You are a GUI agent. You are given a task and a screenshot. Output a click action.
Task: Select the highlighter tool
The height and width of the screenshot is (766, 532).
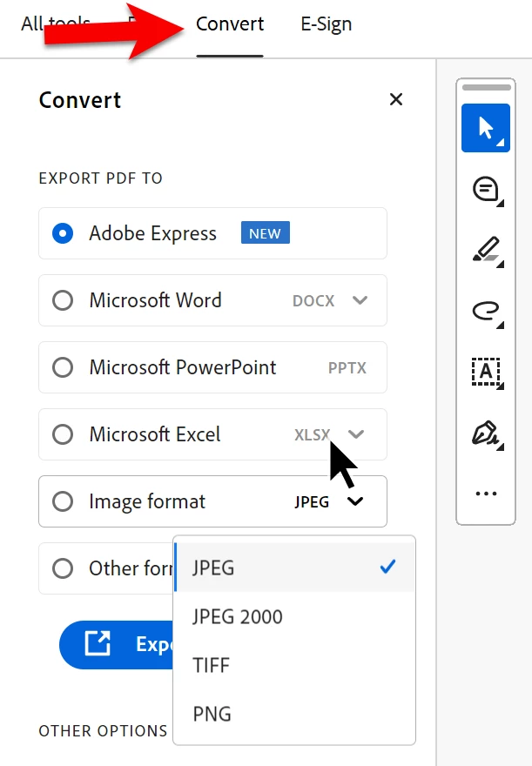coord(486,250)
